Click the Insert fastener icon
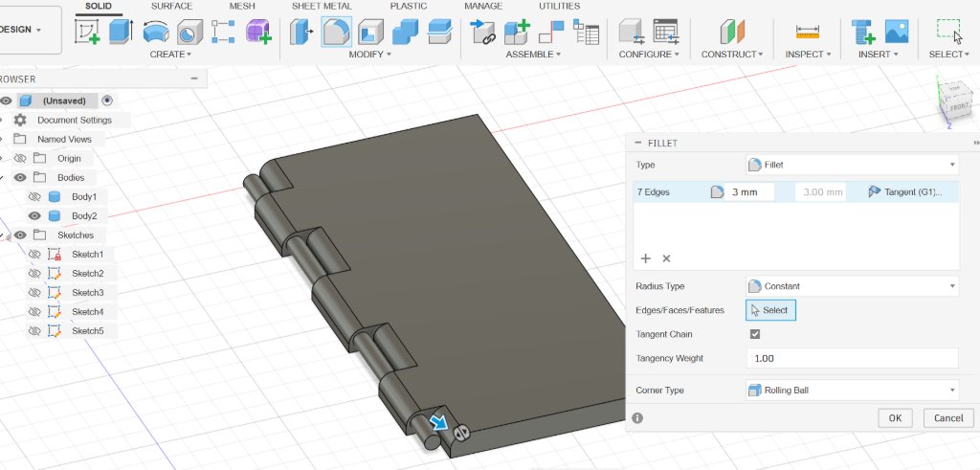 [x=863, y=32]
